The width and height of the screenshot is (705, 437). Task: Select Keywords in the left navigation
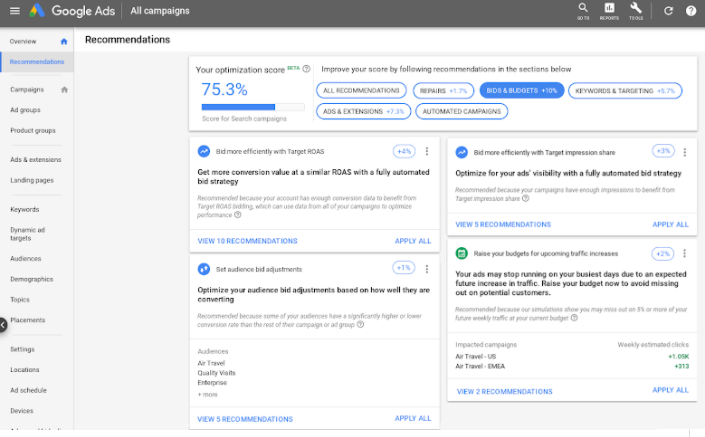pyautogui.click(x=24, y=209)
